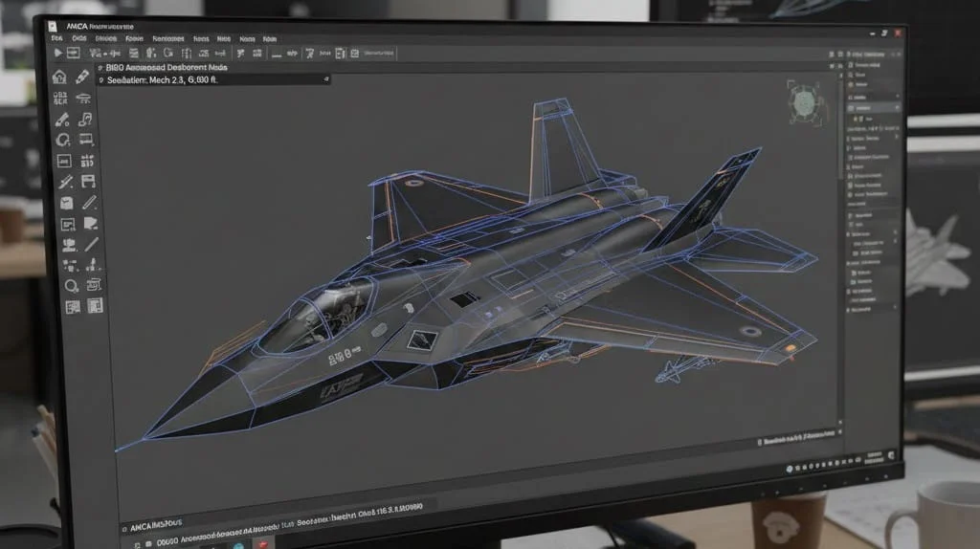Click the floppy disk save icon
The image size is (980, 549).
pos(88,181)
